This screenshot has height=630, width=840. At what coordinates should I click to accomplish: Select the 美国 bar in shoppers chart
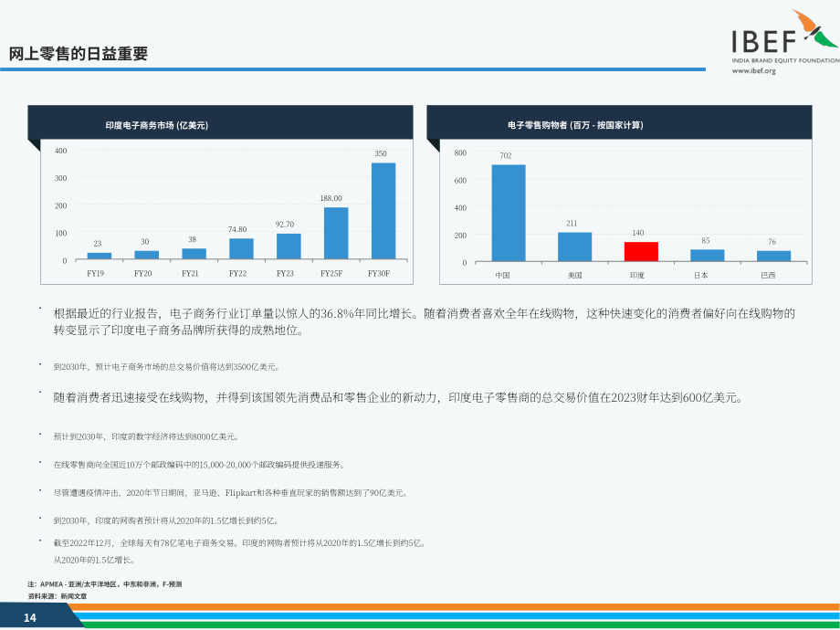click(575, 247)
